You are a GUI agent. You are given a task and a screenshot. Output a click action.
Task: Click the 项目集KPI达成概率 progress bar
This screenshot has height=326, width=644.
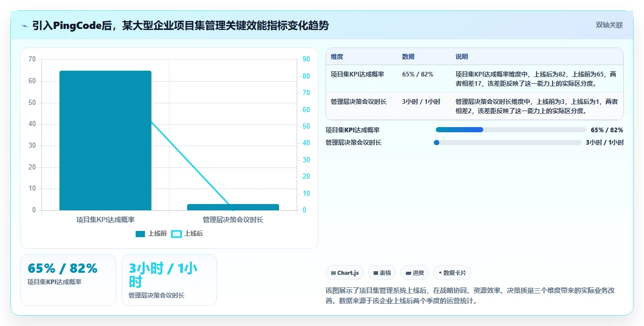[x=511, y=130]
